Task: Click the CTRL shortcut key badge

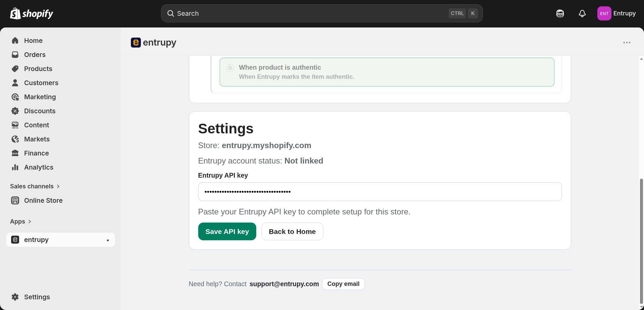Action: coord(457,13)
